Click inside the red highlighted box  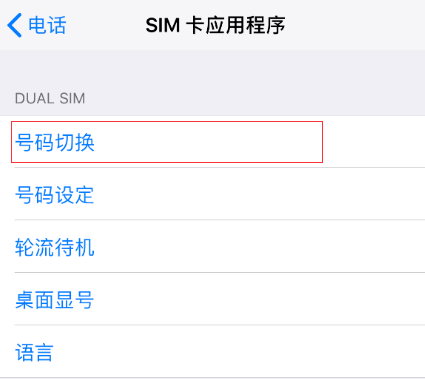(x=167, y=142)
